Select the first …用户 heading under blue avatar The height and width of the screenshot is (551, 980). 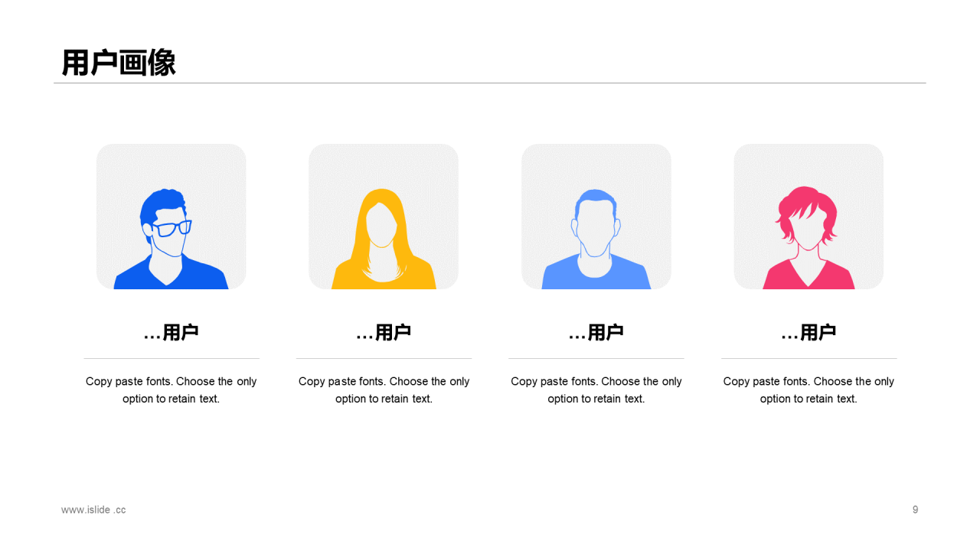171,332
